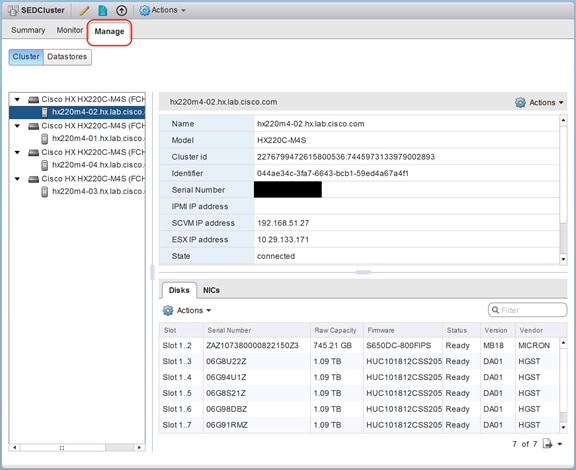Sort disks by Firmware column header

point(403,330)
